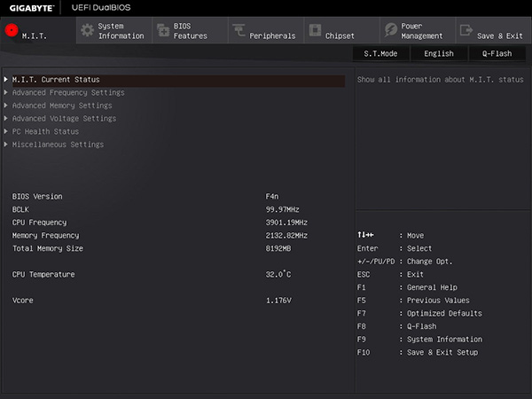Image resolution: width=532 pixels, height=399 pixels.
Task: Click the F1 General Help hint
Action: [407, 287]
